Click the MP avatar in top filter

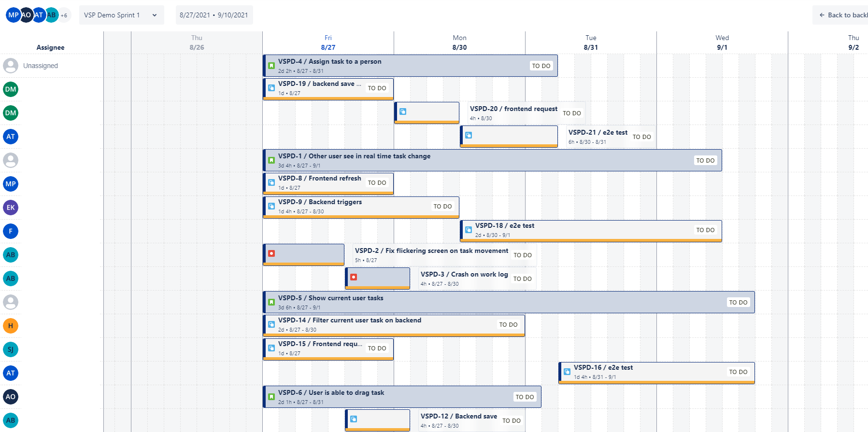(x=13, y=15)
